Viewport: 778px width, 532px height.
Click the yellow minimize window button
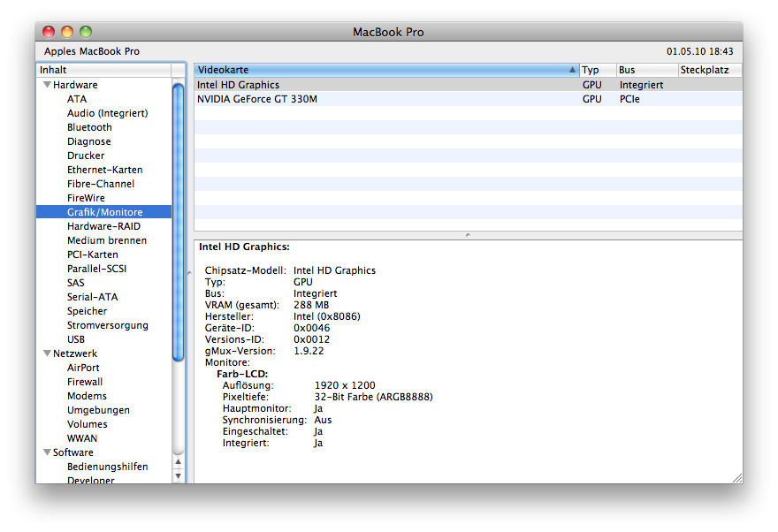[67, 32]
